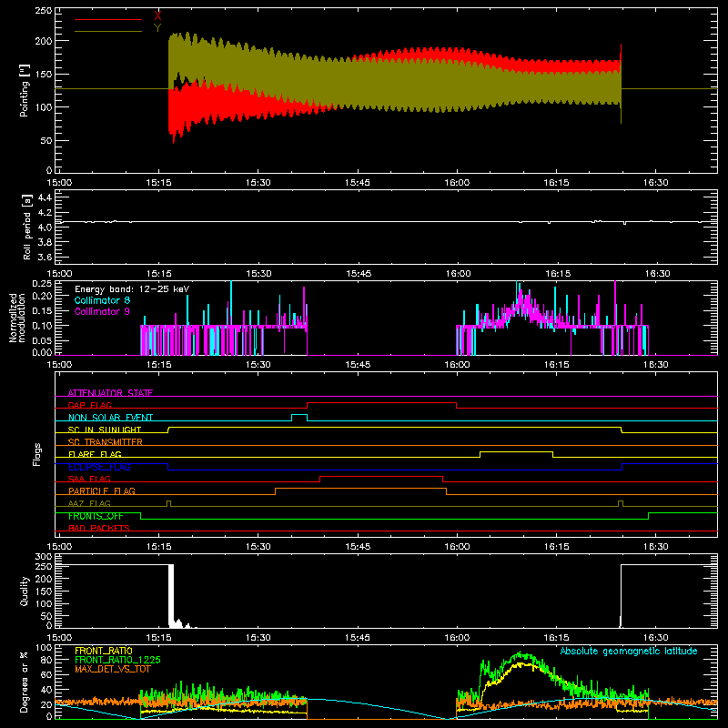Select the "Collimator 8" legend entry
The width and height of the screenshot is (728, 728).
(102, 300)
